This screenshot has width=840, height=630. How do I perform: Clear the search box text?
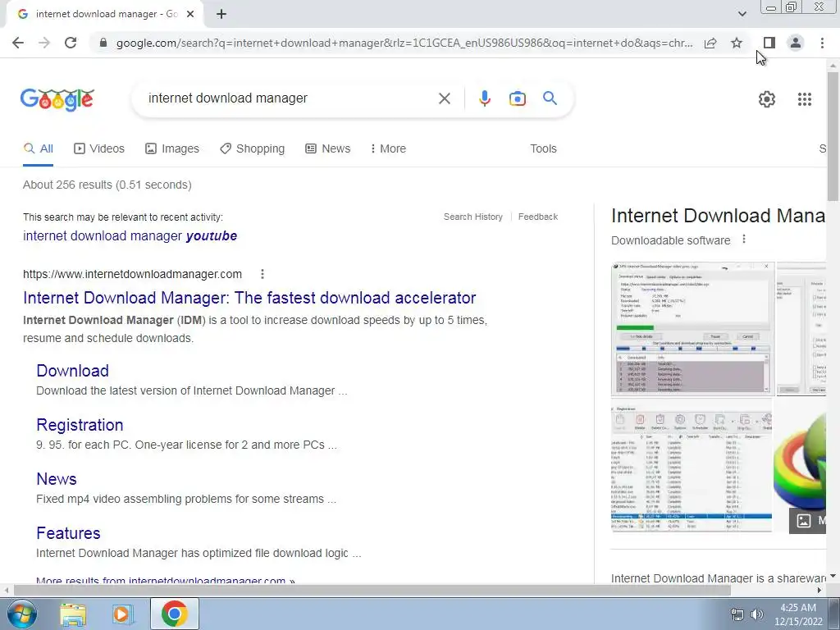pos(444,98)
